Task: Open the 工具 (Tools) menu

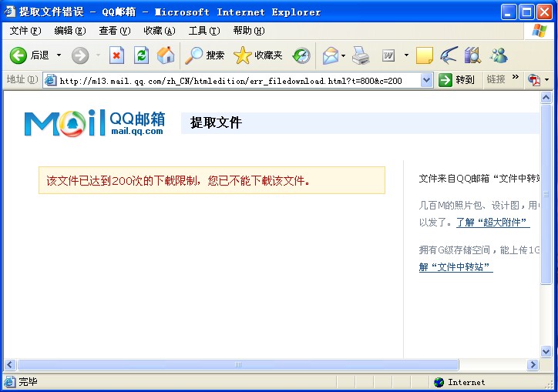Action: pyautogui.click(x=203, y=31)
